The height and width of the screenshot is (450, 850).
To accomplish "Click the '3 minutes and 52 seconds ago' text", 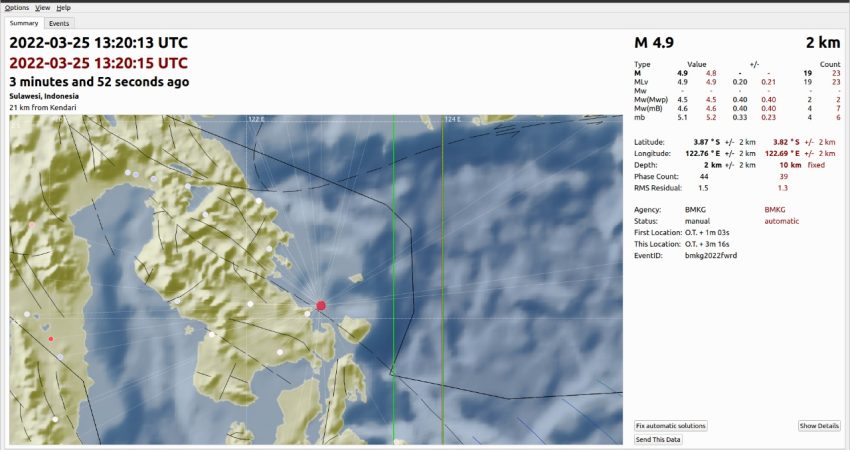I will tap(99, 82).
